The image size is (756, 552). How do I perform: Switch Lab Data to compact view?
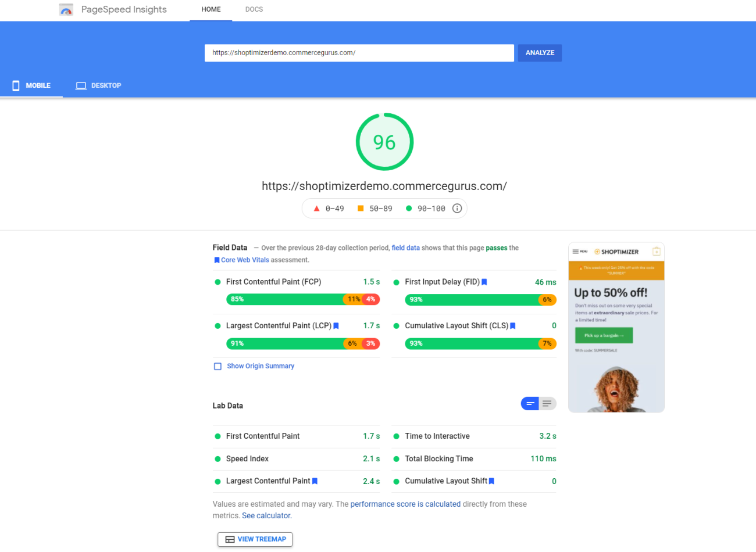click(530, 404)
